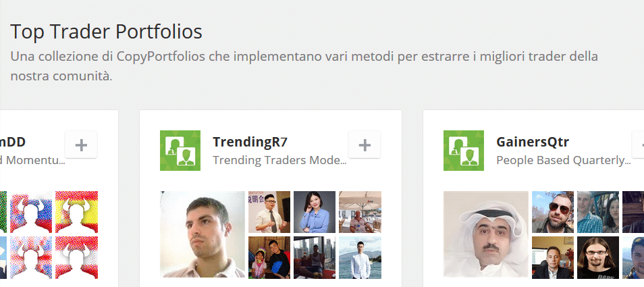Open the GainersQtr portfolio title
The height and width of the screenshot is (287, 644).
(533, 142)
